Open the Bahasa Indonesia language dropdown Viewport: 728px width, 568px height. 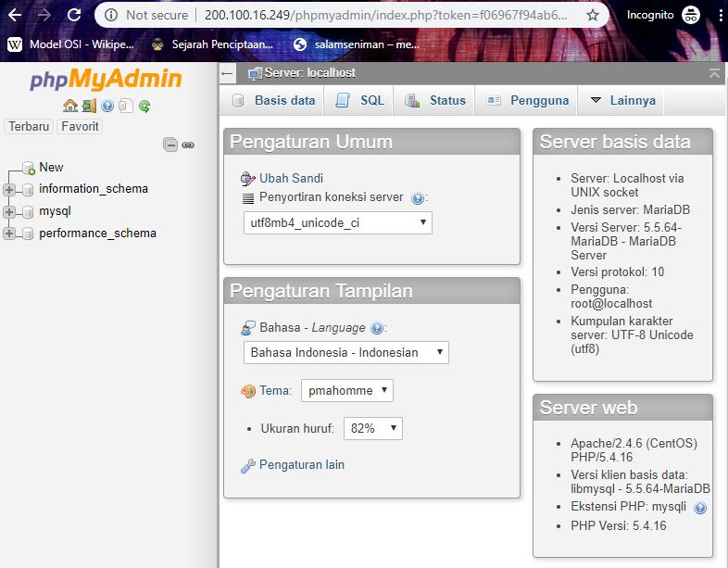click(x=345, y=352)
